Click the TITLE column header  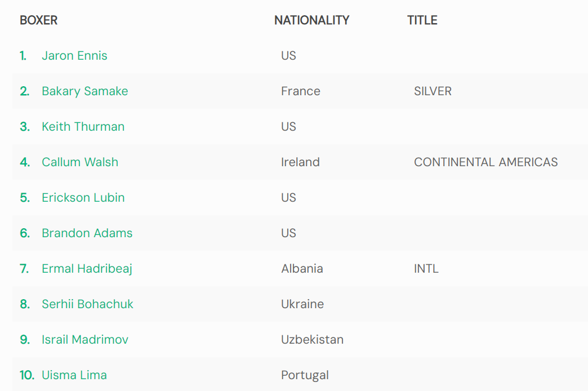click(422, 20)
